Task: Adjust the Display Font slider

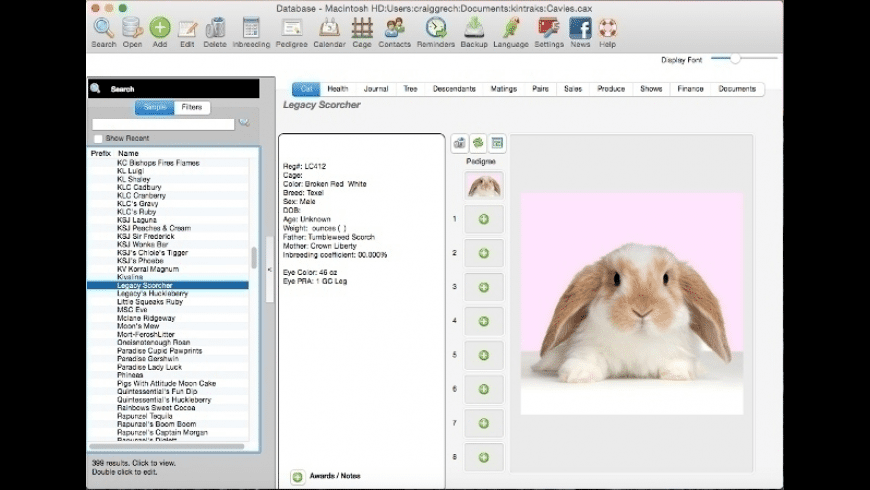Action: [735, 59]
